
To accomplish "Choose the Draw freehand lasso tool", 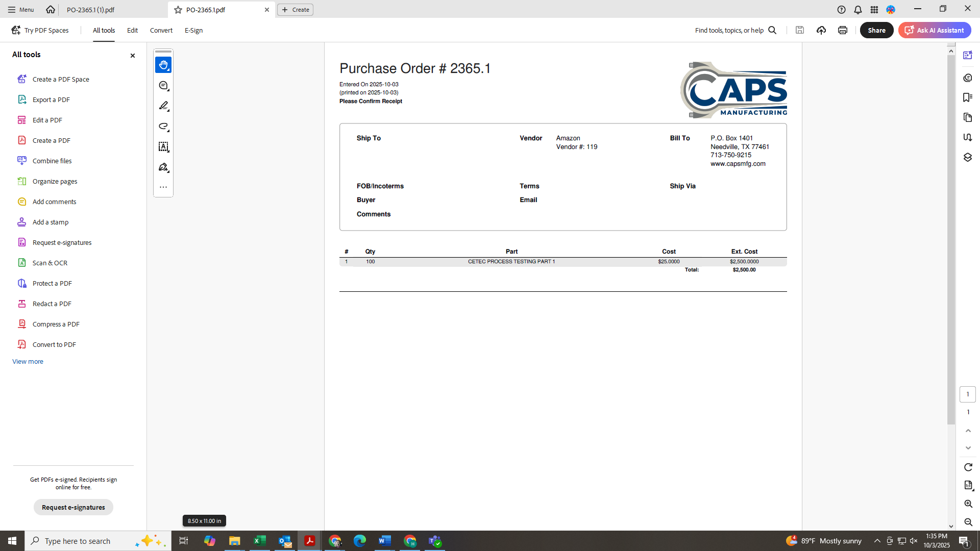I will coord(163,127).
